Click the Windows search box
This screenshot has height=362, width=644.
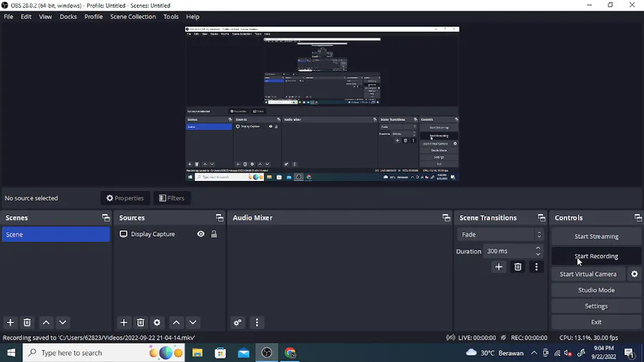click(104, 353)
